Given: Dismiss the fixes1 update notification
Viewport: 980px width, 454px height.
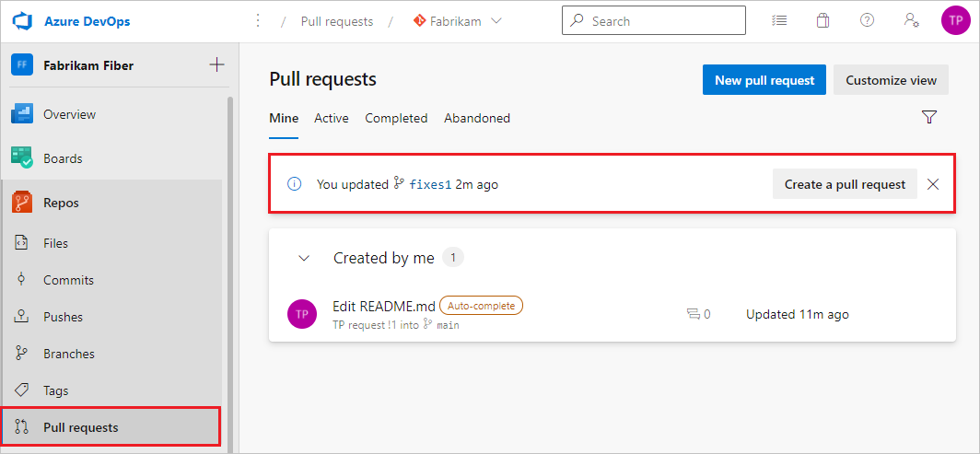Looking at the screenshot, I should tap(933, 184).
